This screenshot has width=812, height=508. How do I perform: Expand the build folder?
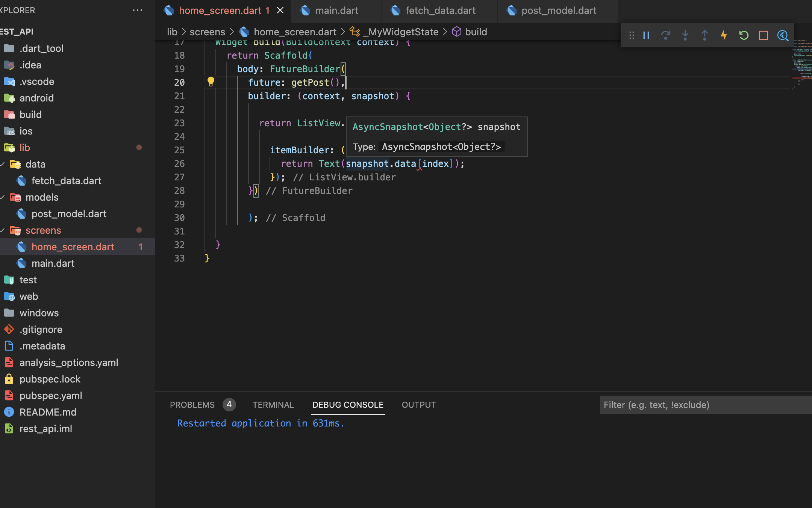[x=77, y=115]
